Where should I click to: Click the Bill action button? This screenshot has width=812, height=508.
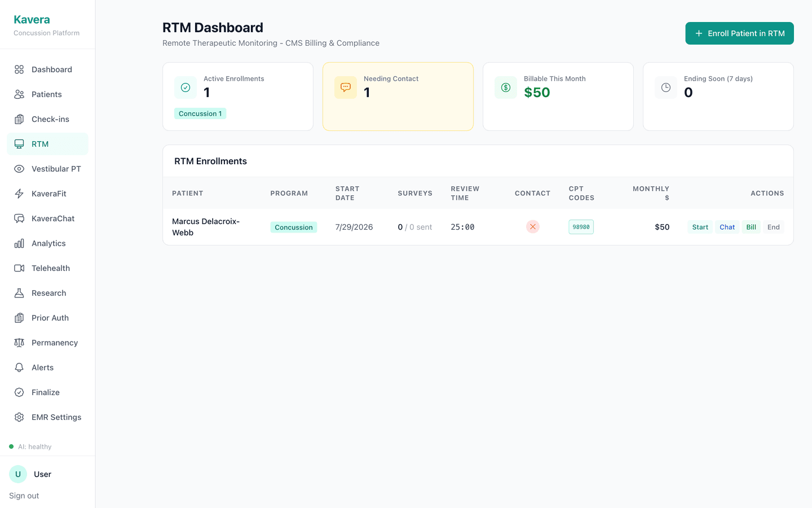751,227
